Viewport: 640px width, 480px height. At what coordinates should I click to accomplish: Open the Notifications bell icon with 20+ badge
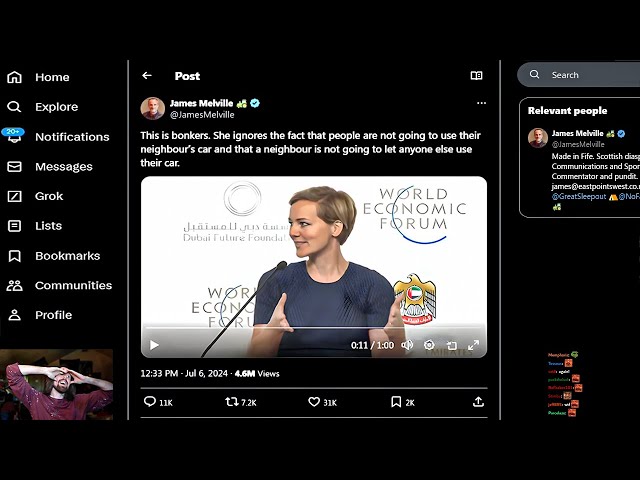coord(14,136)
